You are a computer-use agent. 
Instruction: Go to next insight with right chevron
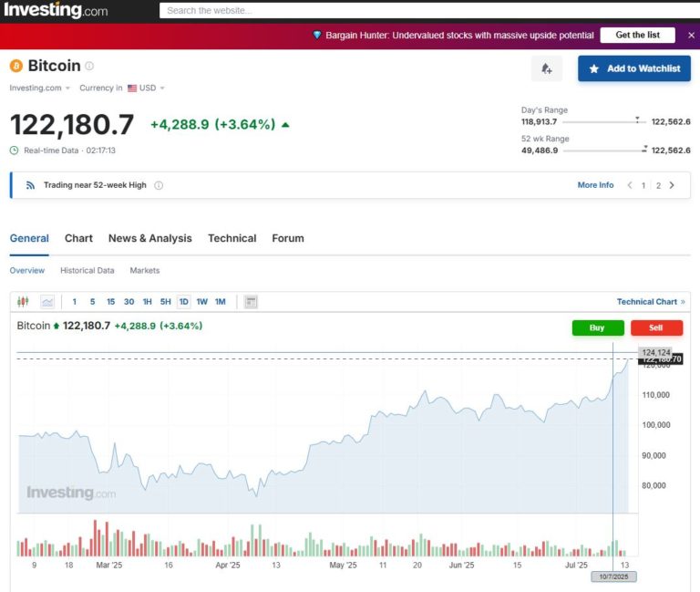(673, 185)
